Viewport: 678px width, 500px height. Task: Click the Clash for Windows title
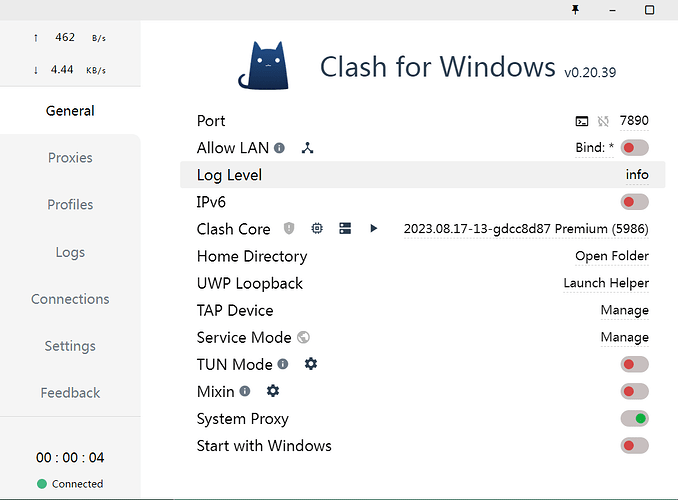[x=438, y=67]
